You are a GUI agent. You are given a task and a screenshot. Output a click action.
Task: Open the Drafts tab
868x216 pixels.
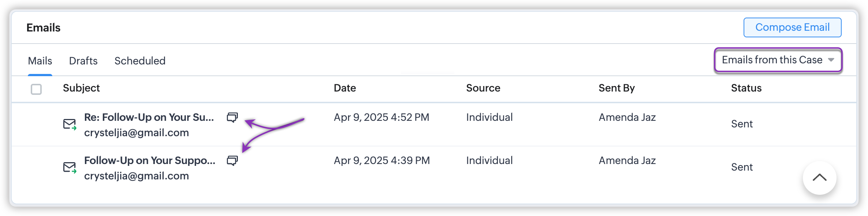point(83,61)
